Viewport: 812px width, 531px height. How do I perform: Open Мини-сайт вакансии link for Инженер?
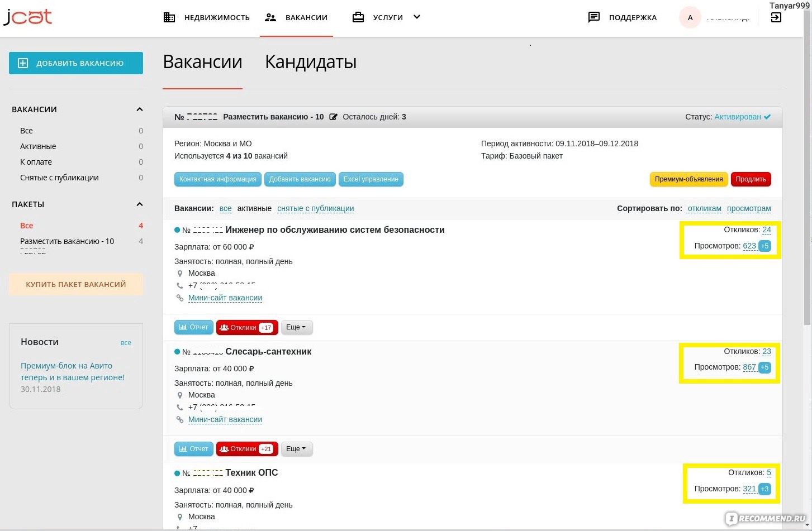[225, 298]
